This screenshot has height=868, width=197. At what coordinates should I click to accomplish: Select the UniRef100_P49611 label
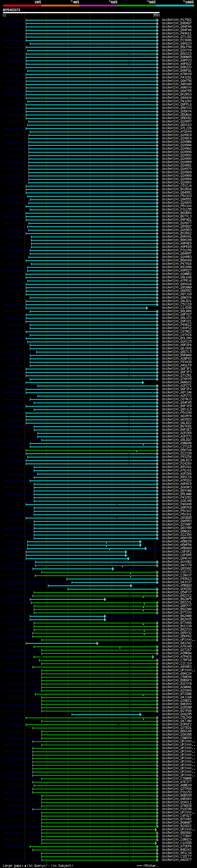[x=176, y=33]
